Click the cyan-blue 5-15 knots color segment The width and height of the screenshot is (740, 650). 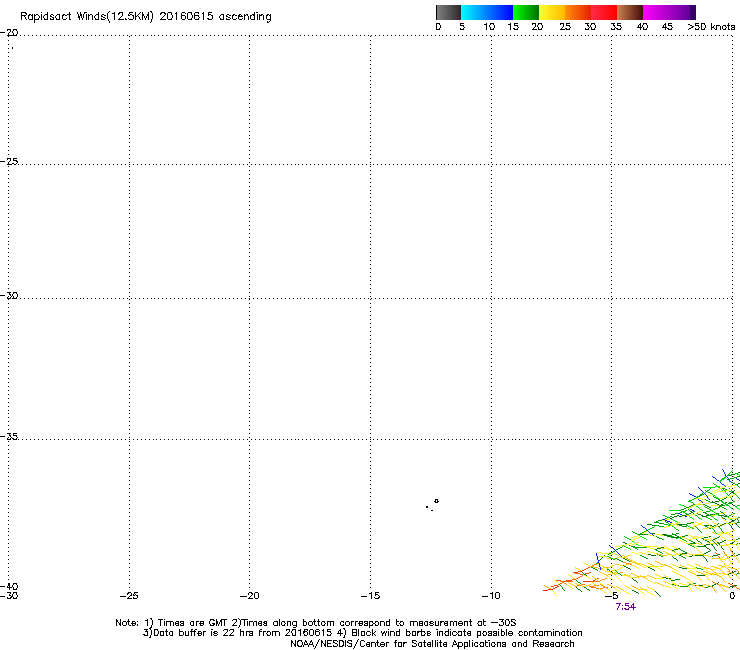[x=487, y=12]
